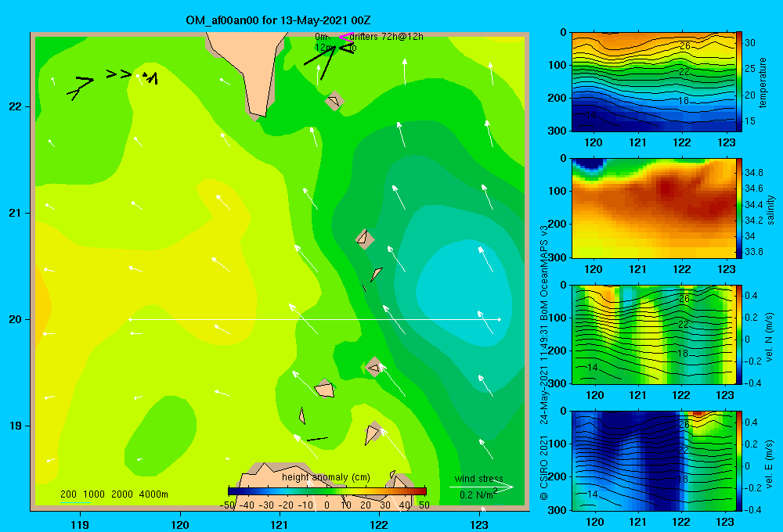Click the title 'OM_af00an00 for 13-May-2021 00Z'
The height and width of the screenshot is (532, 783).
(x=278, y=20)
